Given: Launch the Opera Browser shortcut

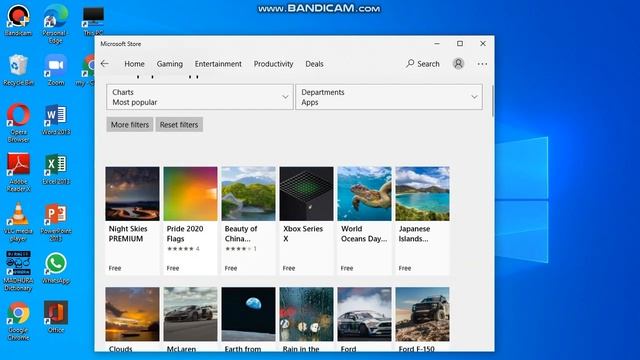Looking at the screenshot, I should tap(18, 122).
